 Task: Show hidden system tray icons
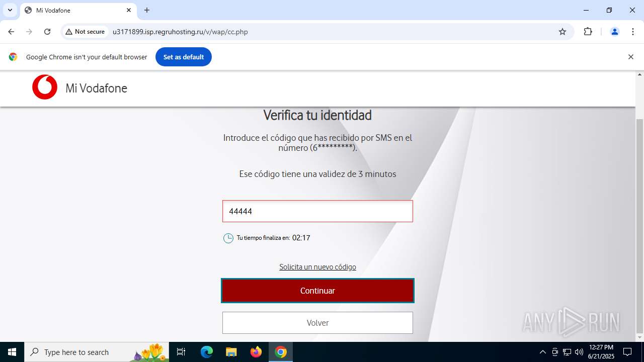point(542,352)
